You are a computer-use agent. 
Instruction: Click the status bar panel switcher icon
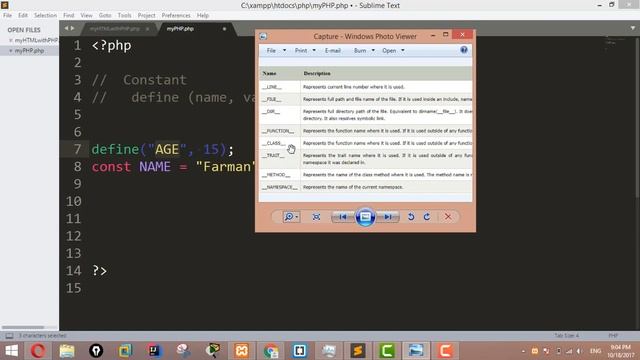click(x=9, y=336)
